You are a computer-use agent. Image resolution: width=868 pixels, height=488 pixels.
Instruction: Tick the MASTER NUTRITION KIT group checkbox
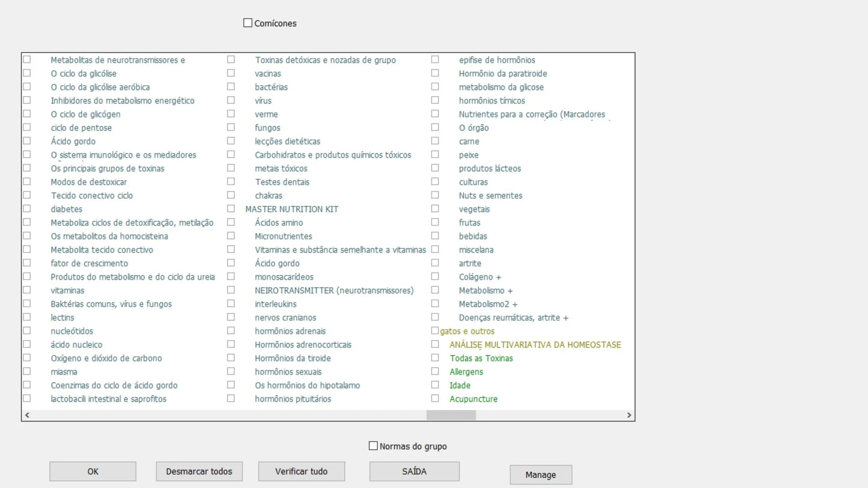[x=231, y=209]
